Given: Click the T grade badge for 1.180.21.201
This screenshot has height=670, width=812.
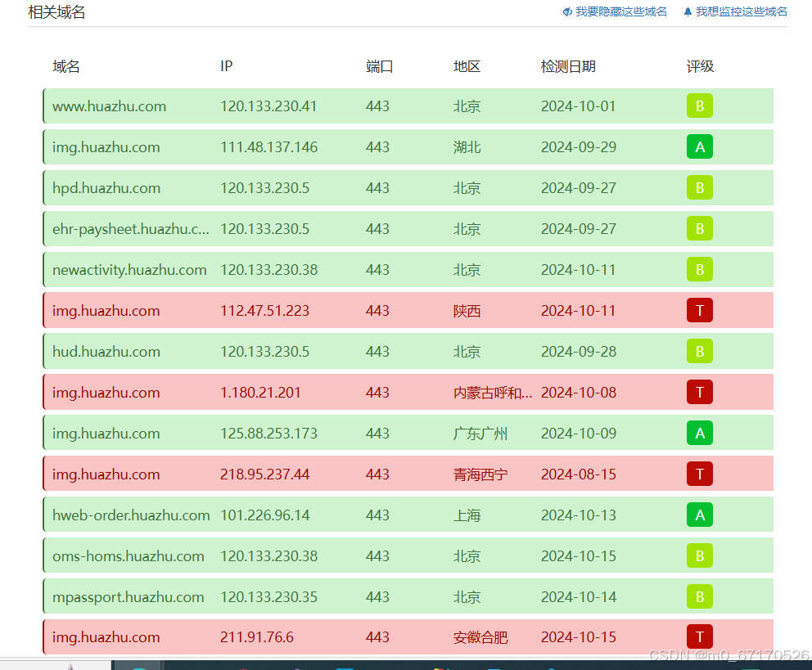Looking at the screenshot, I should [700, 392].
